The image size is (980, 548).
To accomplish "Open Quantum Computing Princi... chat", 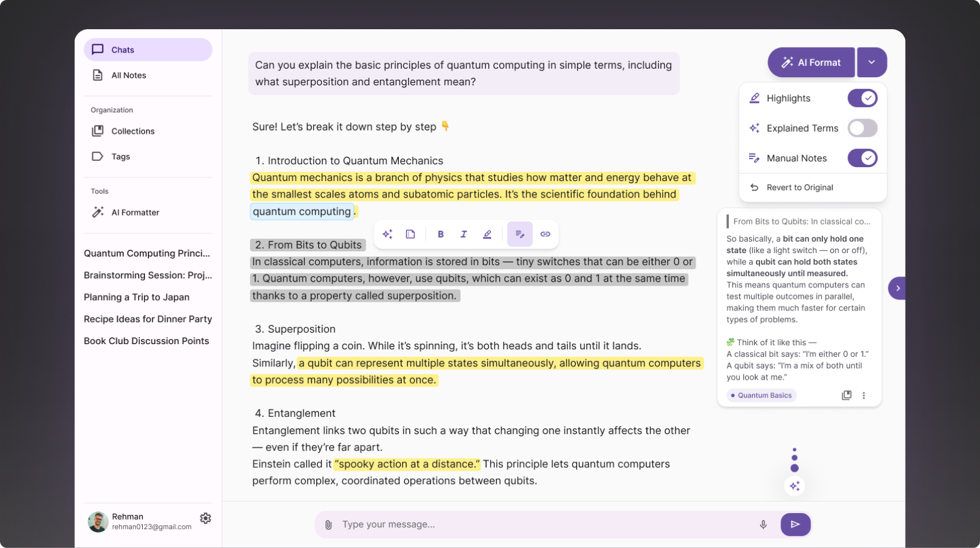I will (147, 253).
